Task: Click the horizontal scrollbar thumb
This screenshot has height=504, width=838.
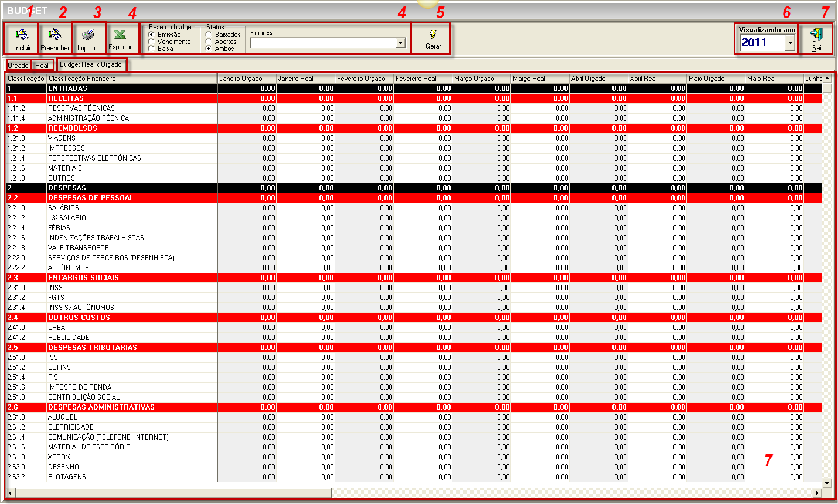Action: pos(173,493)
